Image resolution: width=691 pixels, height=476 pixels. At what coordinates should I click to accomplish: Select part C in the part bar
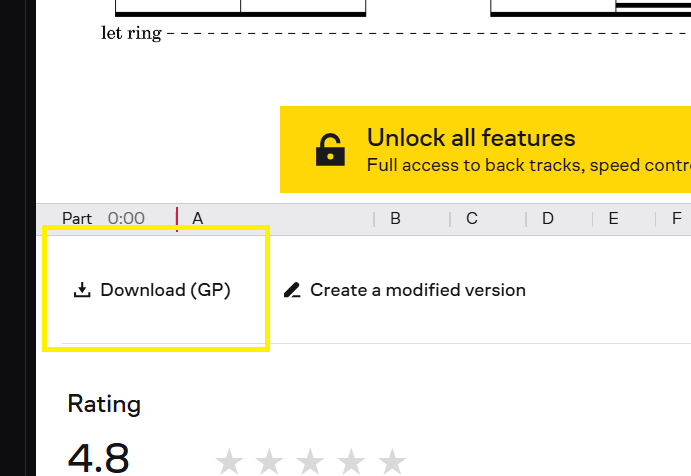coord(472,218)
